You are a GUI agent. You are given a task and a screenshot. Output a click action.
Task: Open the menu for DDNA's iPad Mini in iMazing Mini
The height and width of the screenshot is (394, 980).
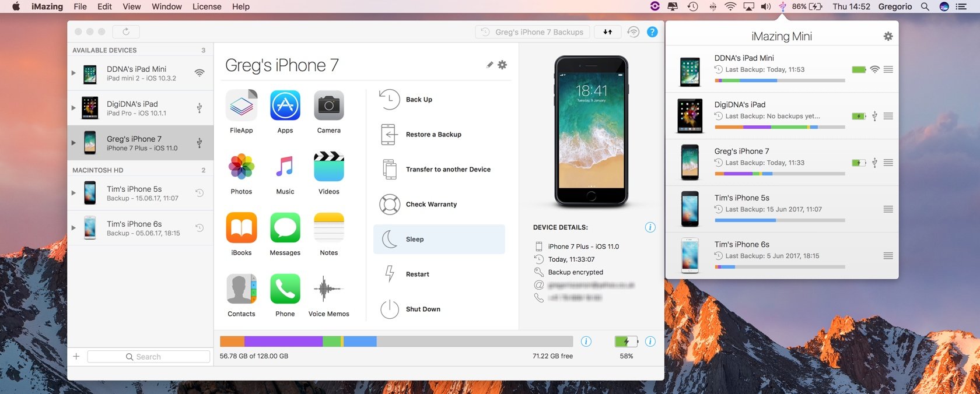pos(888,69)
